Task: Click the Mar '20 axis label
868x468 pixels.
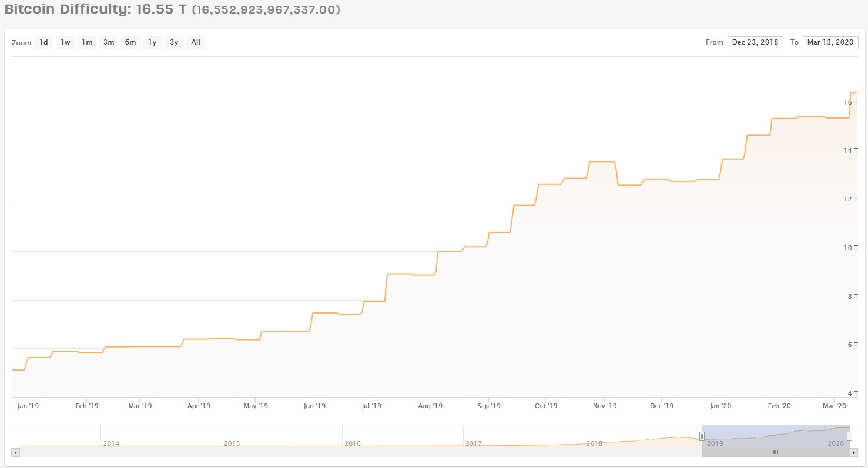Action: (x=835, y=406)
